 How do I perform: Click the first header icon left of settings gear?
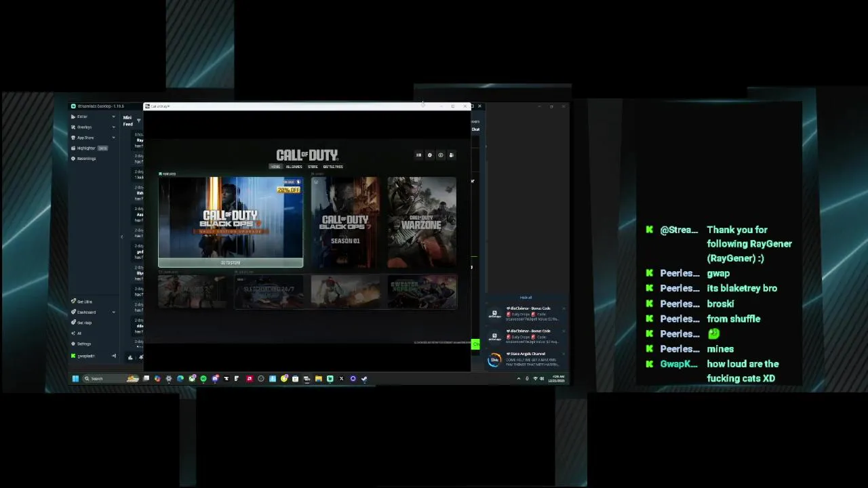pyautogui.click(x=418, y=155)
